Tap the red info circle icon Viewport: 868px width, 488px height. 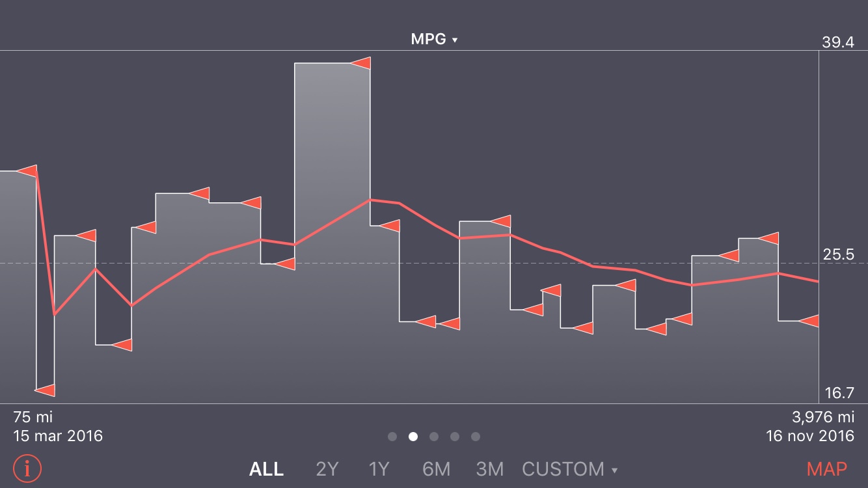(27, 468)
